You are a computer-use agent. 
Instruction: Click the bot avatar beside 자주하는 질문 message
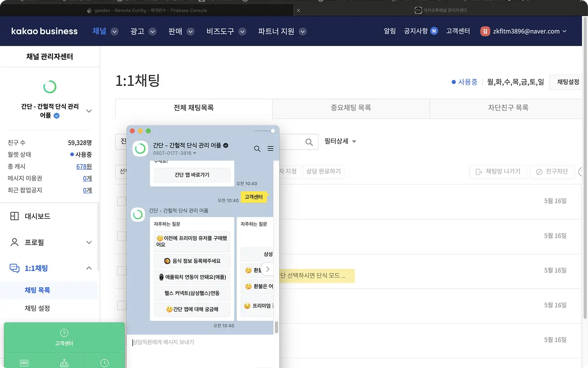click(x=138, y=215)
